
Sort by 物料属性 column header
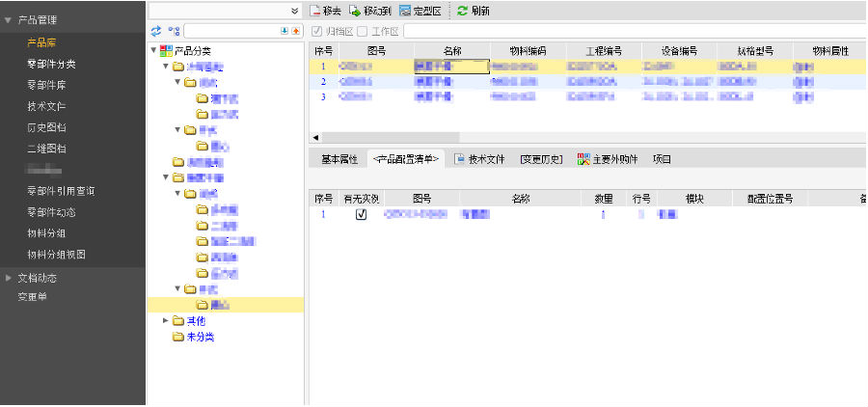pyautogui.click(x=829, y=51)
